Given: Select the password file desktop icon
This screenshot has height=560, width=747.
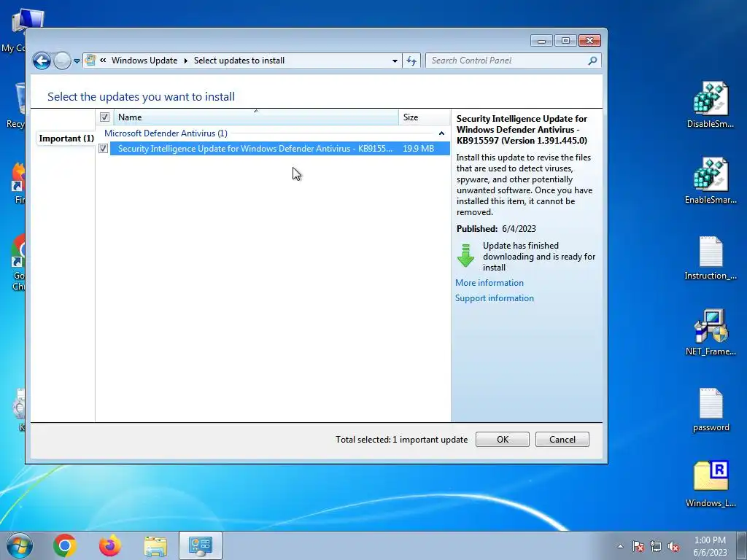Looking at the screenshot, I should (x=711, y=410).
